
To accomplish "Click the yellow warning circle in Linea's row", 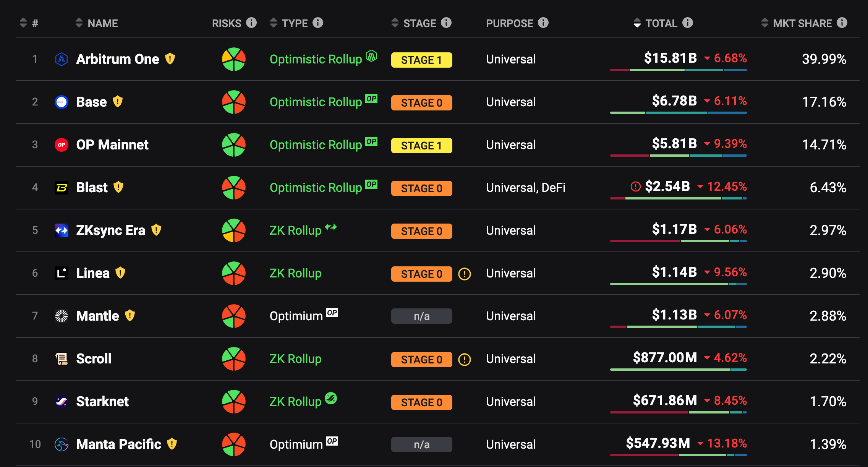I will point(464,274).
